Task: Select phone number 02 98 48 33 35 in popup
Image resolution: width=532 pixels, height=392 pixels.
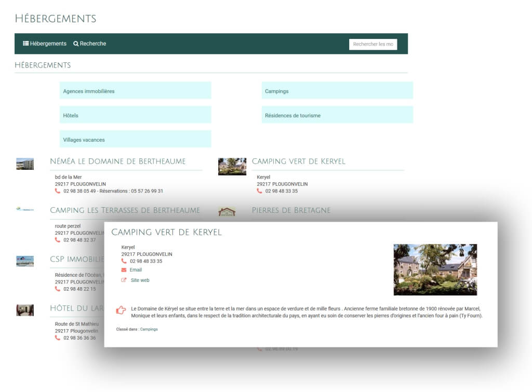Action: click(x=146, y=261)
